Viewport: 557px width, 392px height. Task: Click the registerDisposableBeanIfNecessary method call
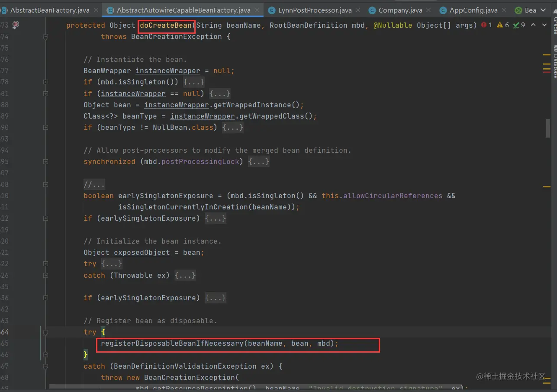[172, 343]
